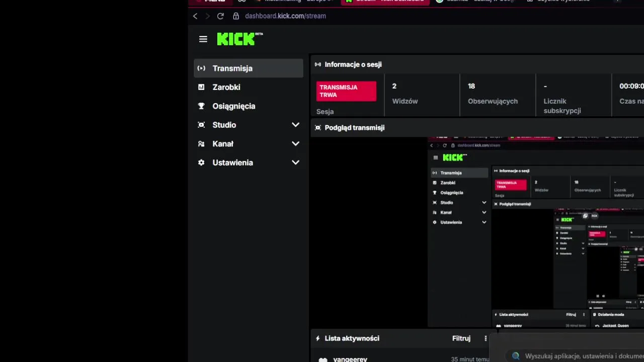Go back using the browser back arrow
Viewport: 644px width, 362px height.
point(195,16)
